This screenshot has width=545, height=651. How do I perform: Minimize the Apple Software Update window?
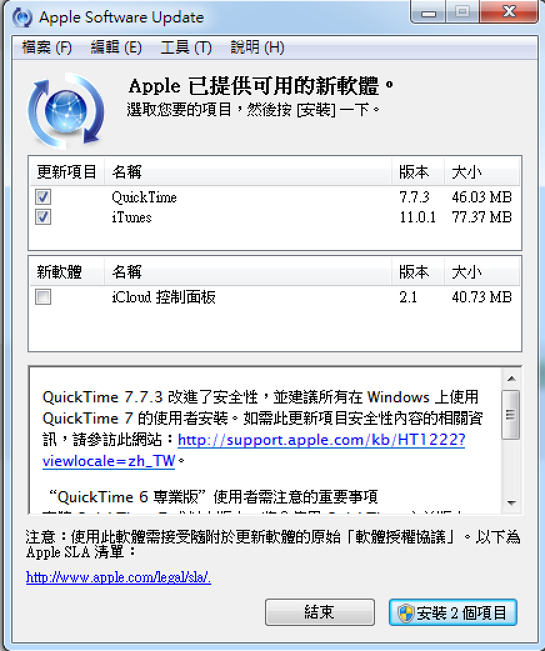pyautogui.click(x=428, y=12)
